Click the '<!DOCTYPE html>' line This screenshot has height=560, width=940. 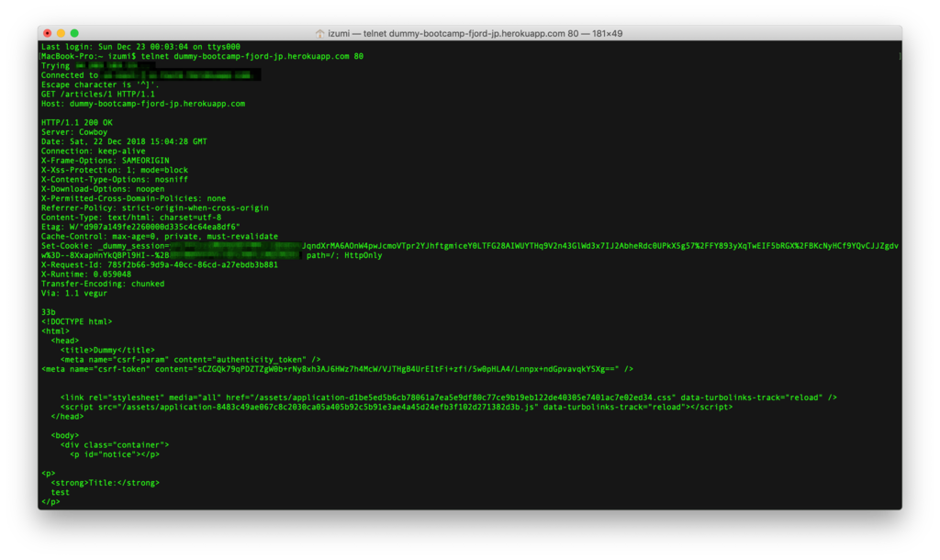77,322
